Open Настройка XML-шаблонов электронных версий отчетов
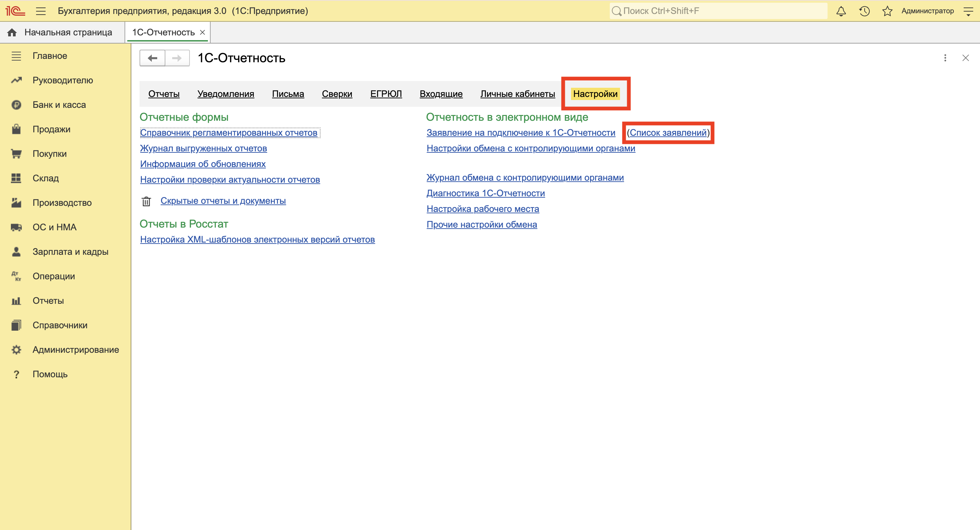The image size is (980, 530). tap(257, 239)
